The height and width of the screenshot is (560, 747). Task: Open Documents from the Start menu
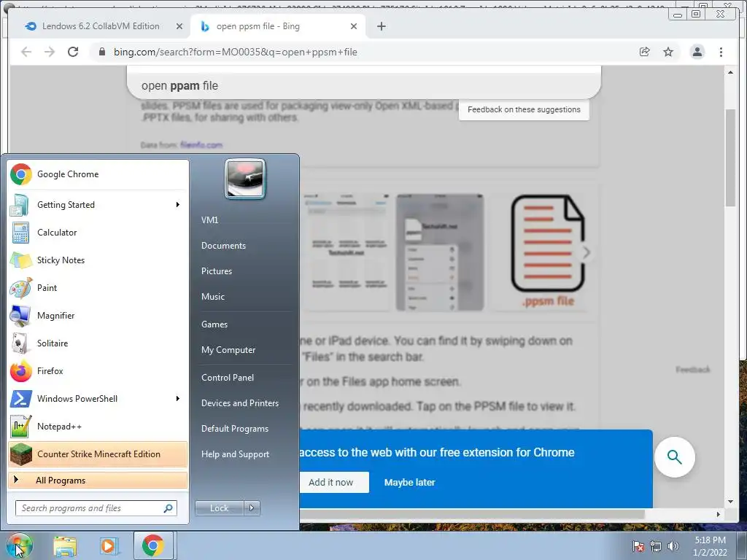pos(223,246)
